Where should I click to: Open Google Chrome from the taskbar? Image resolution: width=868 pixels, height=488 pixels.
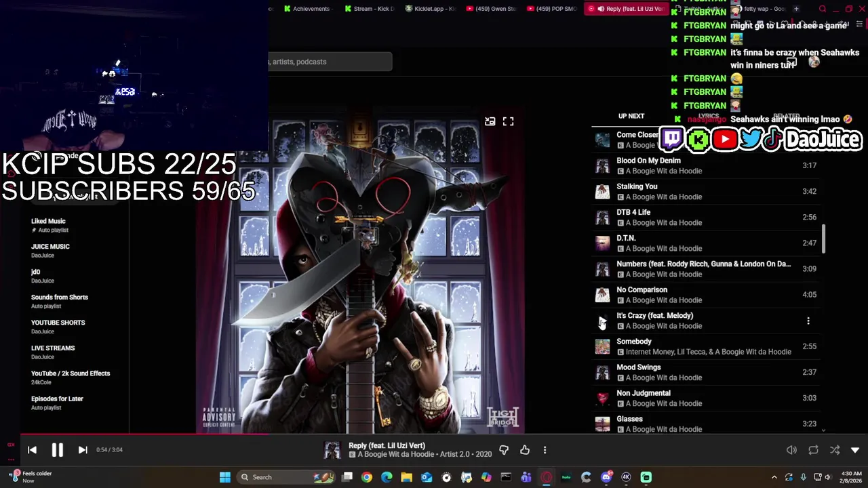367,477
